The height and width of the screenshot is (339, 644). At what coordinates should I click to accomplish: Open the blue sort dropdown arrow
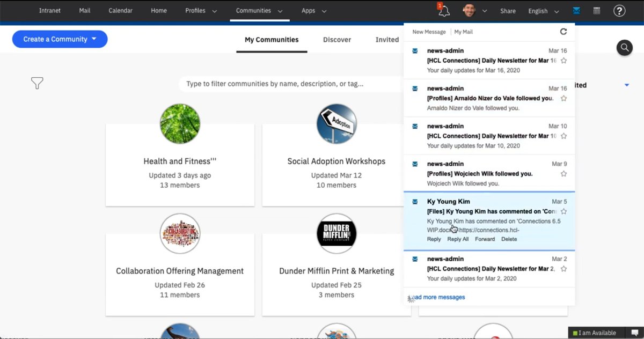[627, 85]
